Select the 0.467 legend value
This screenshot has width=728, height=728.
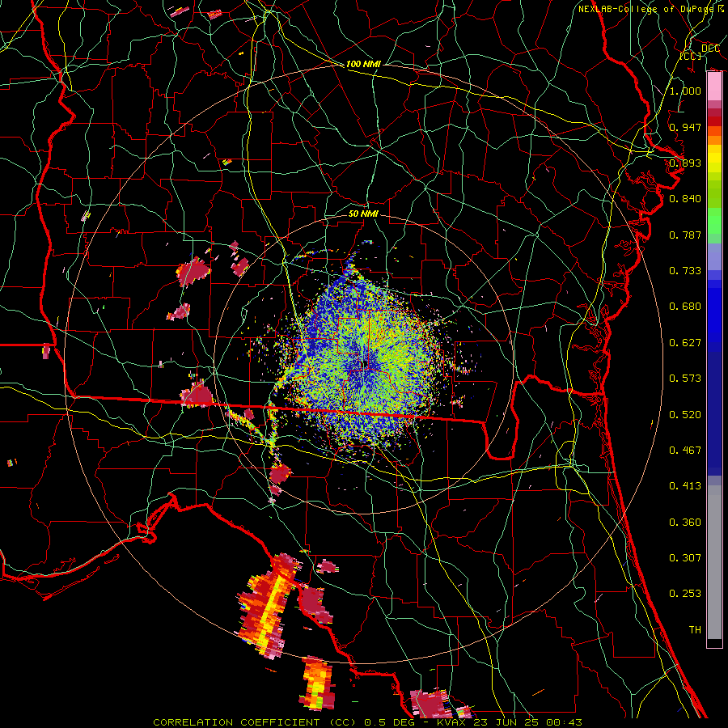685,450
